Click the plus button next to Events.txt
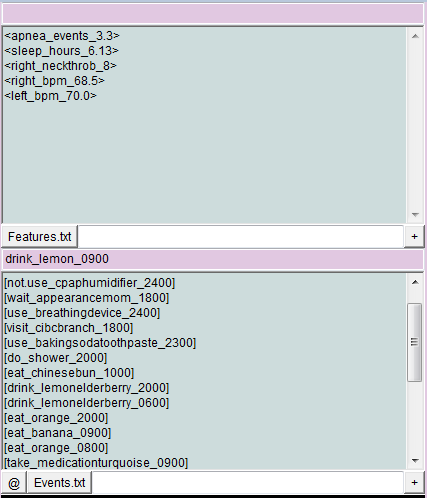The image size is (427, 498). (414, 483)
